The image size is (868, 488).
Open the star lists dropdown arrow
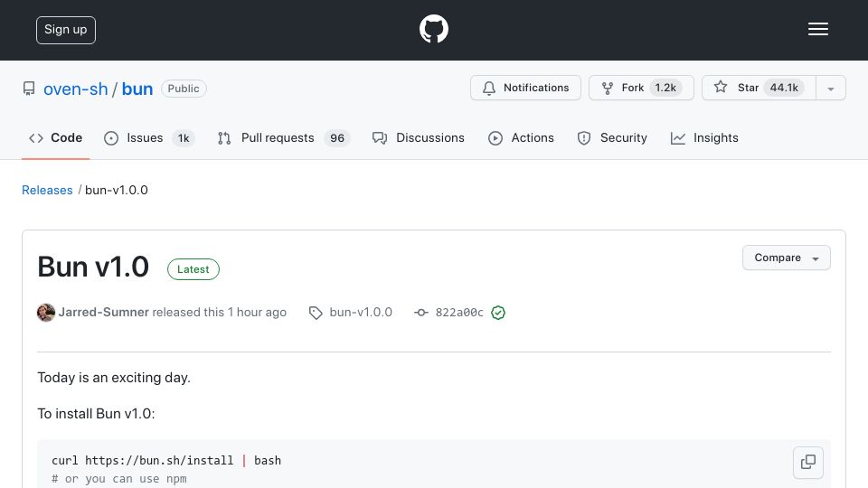coord(830,89)
